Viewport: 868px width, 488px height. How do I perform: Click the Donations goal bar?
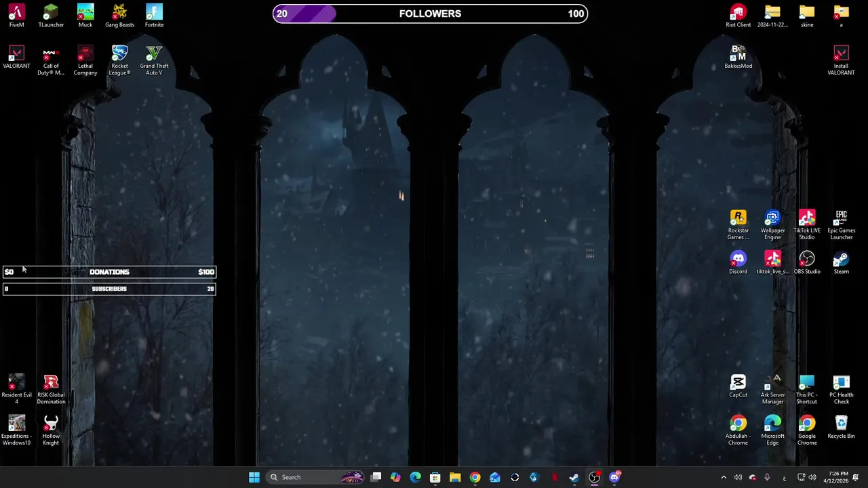tap(109, 272)
